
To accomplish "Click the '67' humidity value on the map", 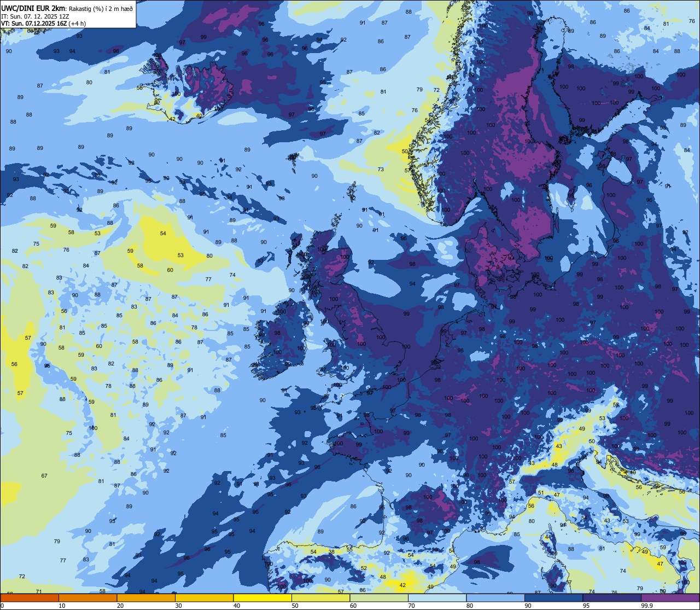I will click(44, 476).
